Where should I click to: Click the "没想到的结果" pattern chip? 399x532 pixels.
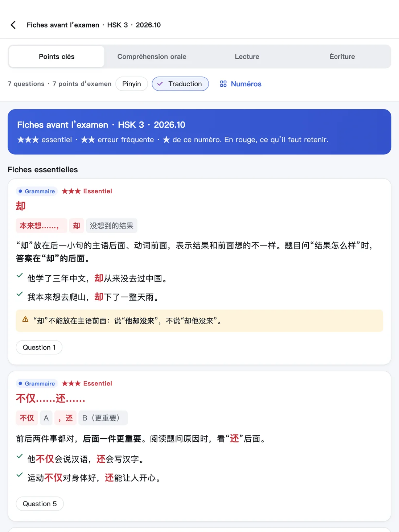click(x=112, y=226)
